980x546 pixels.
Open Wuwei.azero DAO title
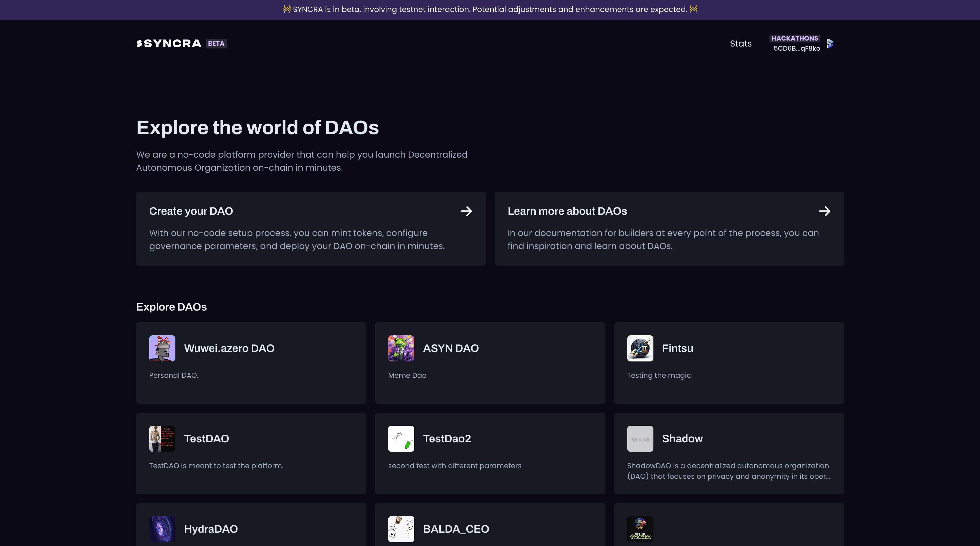pos(229,348)
